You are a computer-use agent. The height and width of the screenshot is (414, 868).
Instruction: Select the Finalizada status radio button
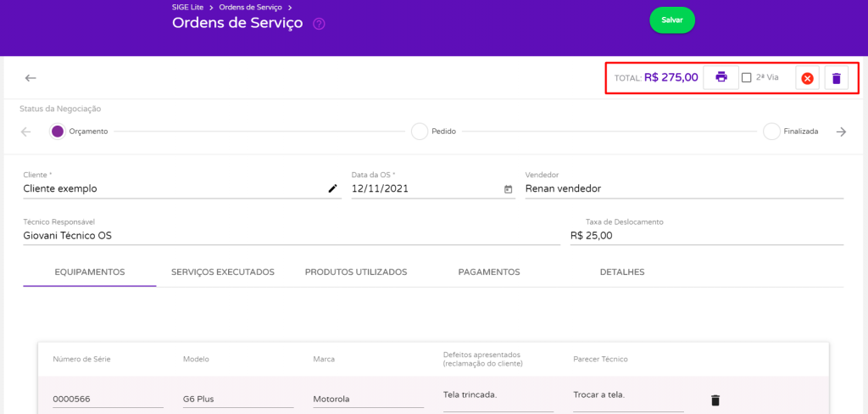click(x=771, y=131)
